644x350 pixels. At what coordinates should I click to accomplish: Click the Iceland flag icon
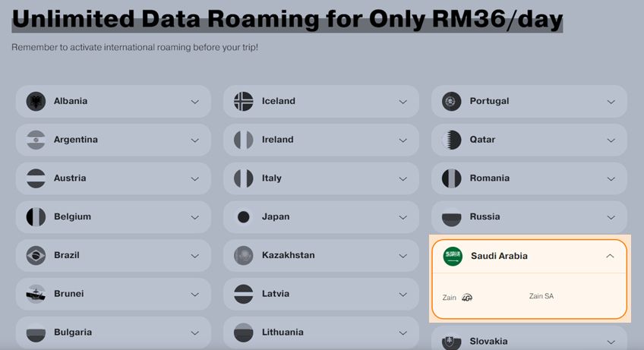(x=244, y=101)
